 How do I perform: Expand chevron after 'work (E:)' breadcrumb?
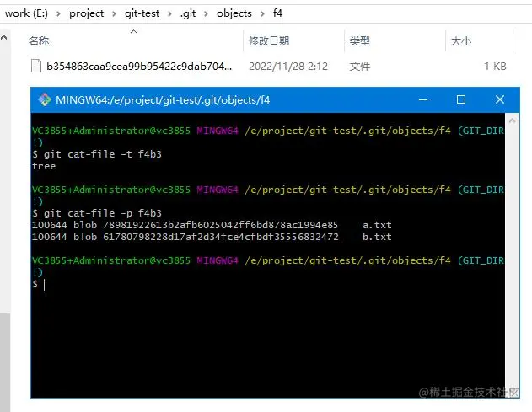point(58,14)
